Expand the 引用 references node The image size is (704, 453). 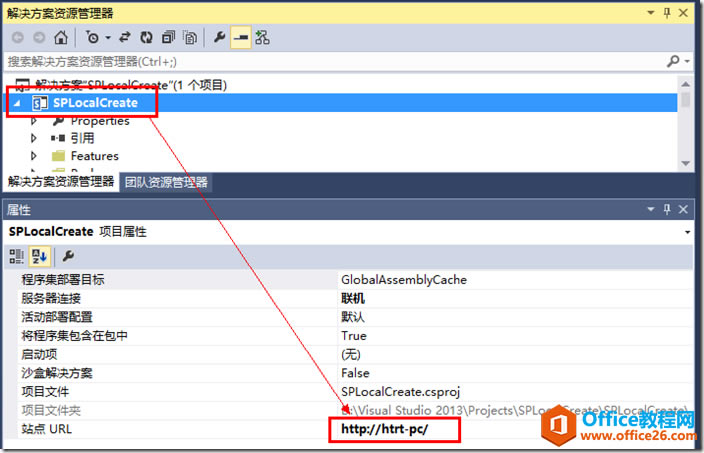coord(33,138)
